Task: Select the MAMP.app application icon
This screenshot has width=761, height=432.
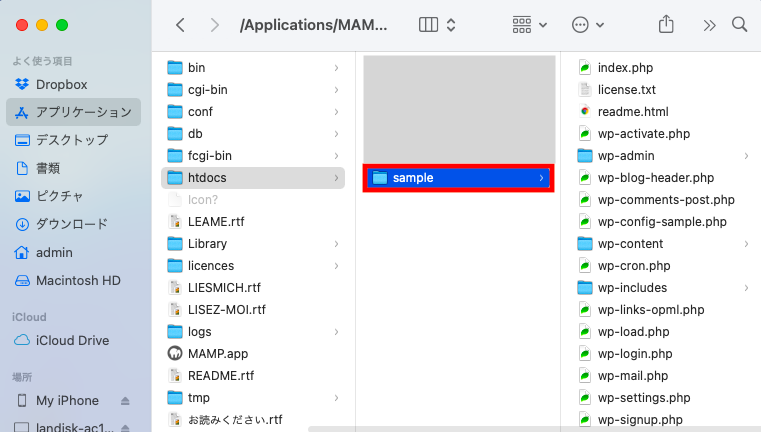Action: (175, 353)
